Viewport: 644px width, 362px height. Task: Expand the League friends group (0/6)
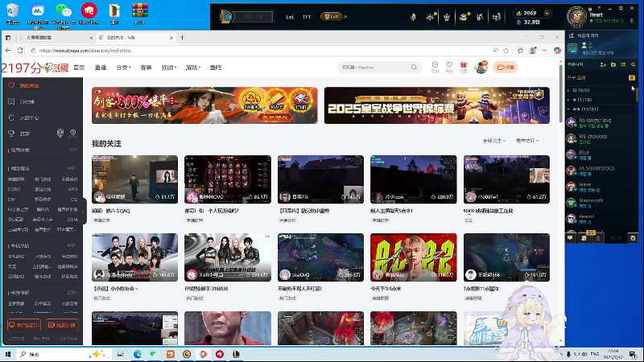580,90
